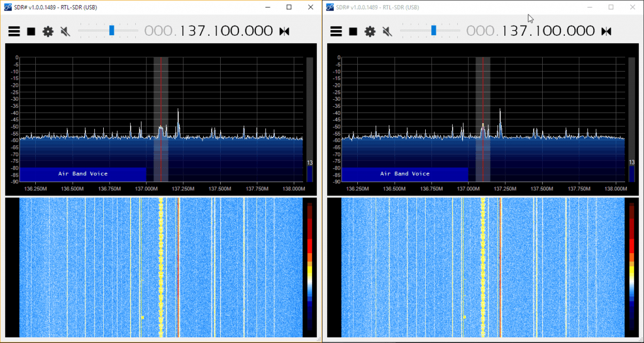Toggle the mute speaker icon in right window

[x=387, y=31]
